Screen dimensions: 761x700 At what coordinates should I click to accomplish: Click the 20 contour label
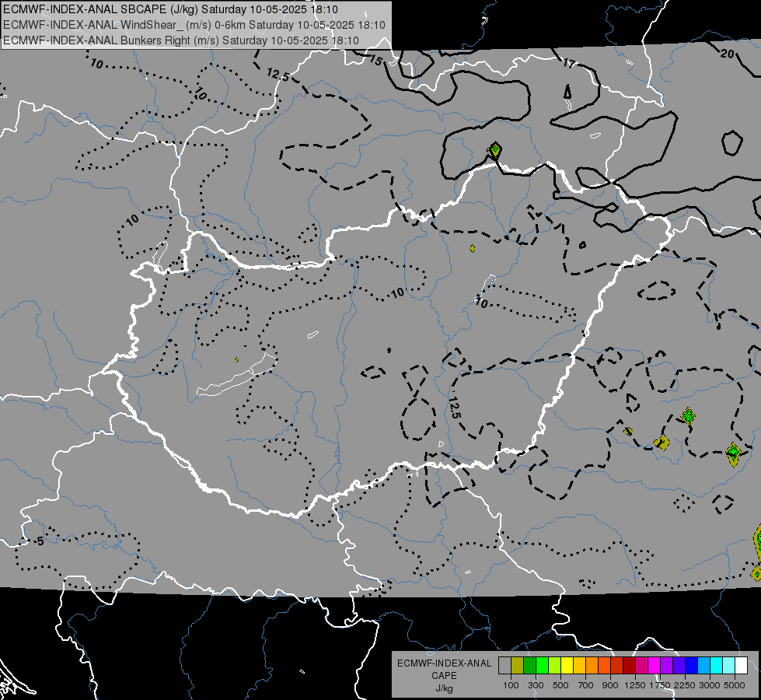click(x=727, y=54)
